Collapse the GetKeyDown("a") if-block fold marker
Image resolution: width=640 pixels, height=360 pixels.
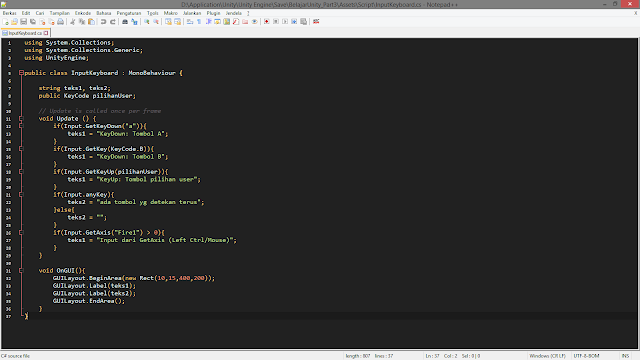coord(21,126)
